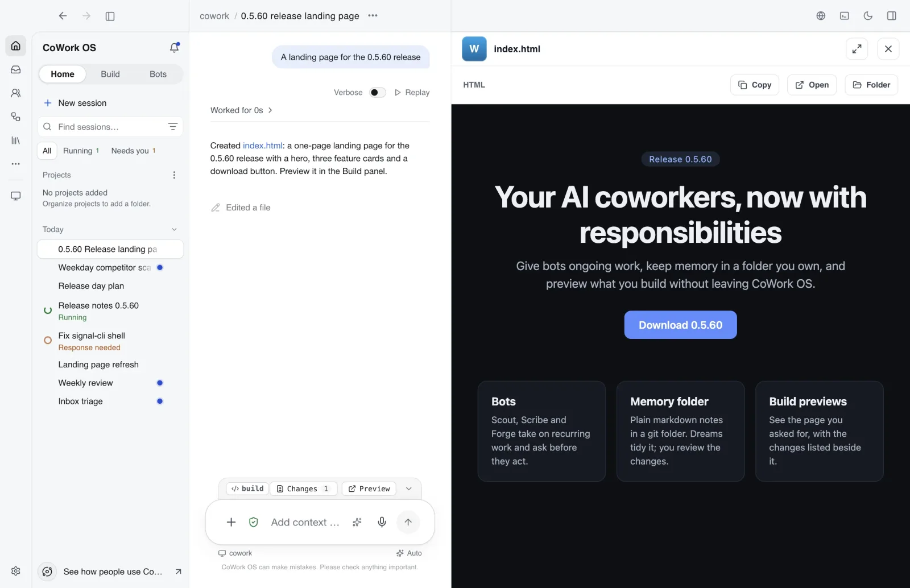The height and width of the screenshot is (588, 910).
Task: Open the library books icon in rail
Action: coord(16,140)
